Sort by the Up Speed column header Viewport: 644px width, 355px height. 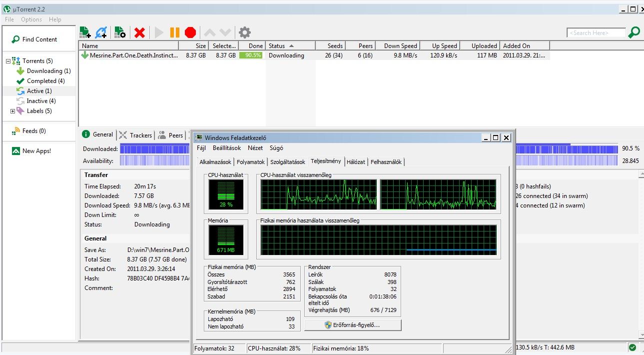(440, 45)
